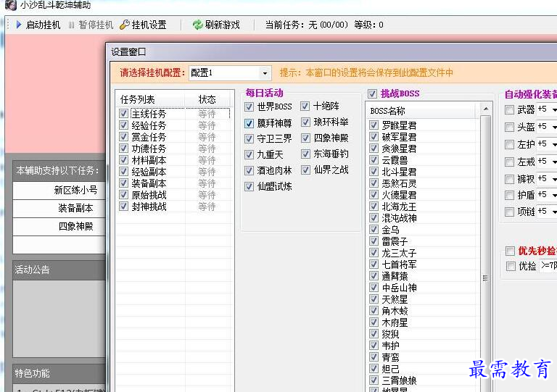Viewport: 557px width, 392px height.
Task: Toggle the 膜拜神尊 checkbox
Action: (249, 123)
